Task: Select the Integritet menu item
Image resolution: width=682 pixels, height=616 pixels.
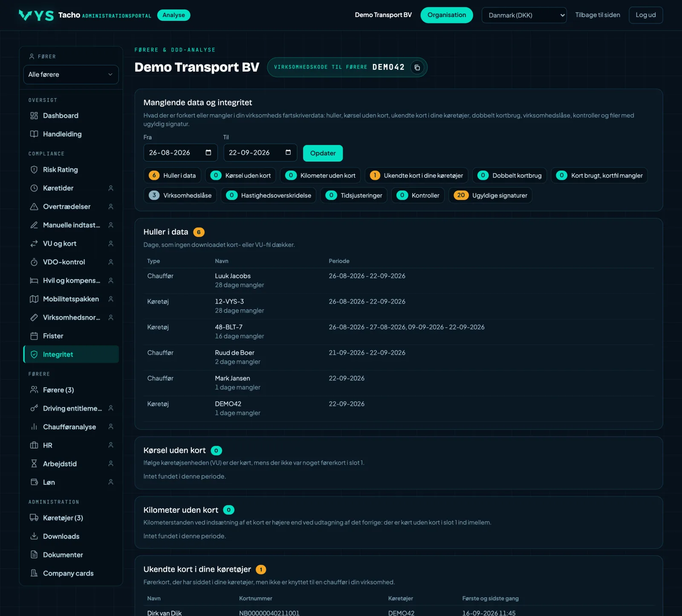Action: [71, 354]
